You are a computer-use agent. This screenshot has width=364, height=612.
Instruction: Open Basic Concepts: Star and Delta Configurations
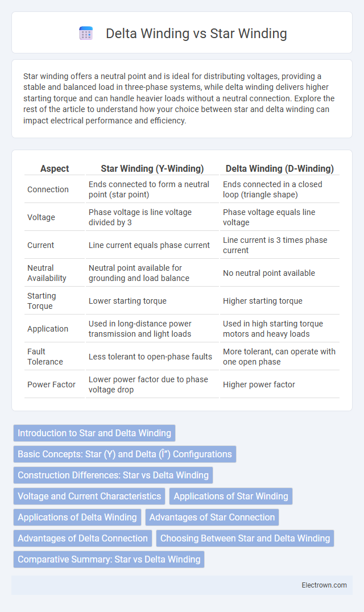tap(125, 454)
